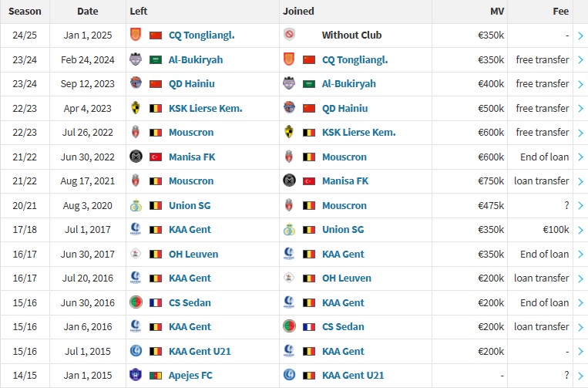Click the CQ Tongliangl. crest in the Jan 1, 2025 row

tap(136, 35)
